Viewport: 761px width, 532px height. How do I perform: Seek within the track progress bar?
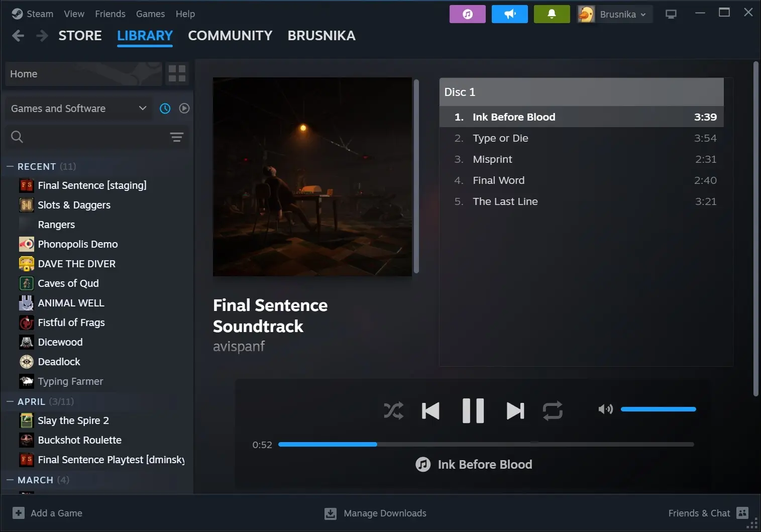point(486,444)
